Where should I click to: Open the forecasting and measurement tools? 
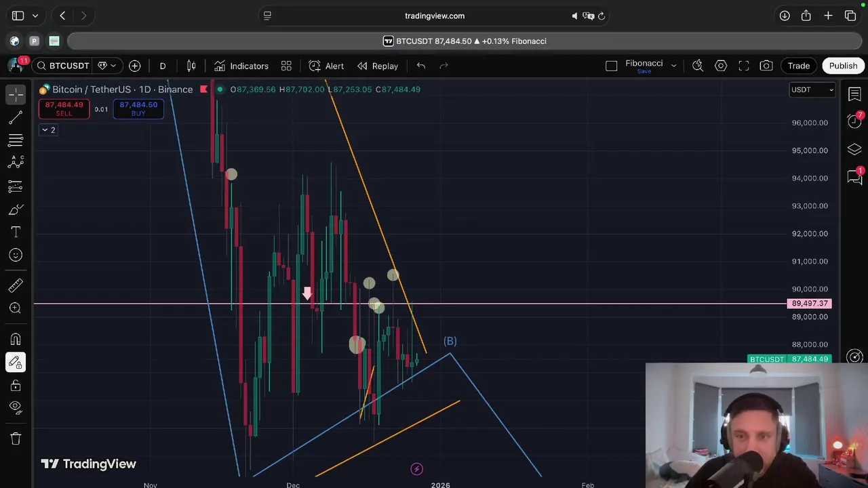16,186
